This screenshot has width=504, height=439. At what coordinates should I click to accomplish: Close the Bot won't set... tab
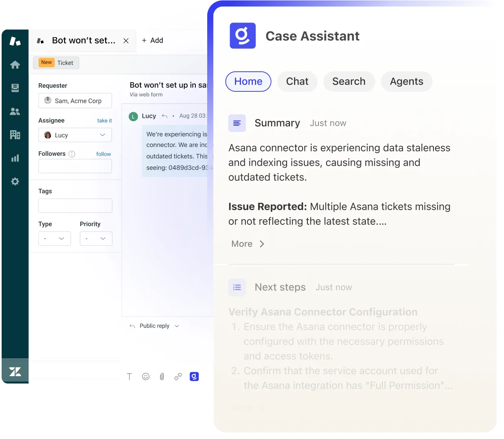pos(126,41)
